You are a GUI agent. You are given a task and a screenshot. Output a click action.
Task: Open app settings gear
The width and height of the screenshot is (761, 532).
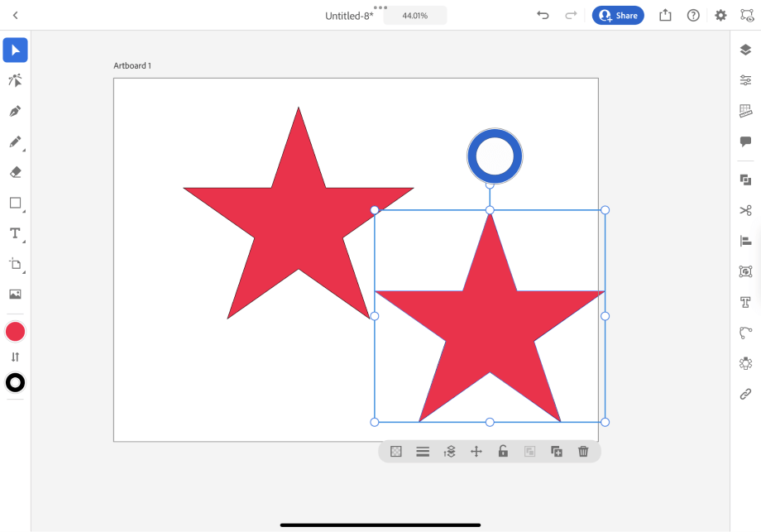click(x=720, y=16)
